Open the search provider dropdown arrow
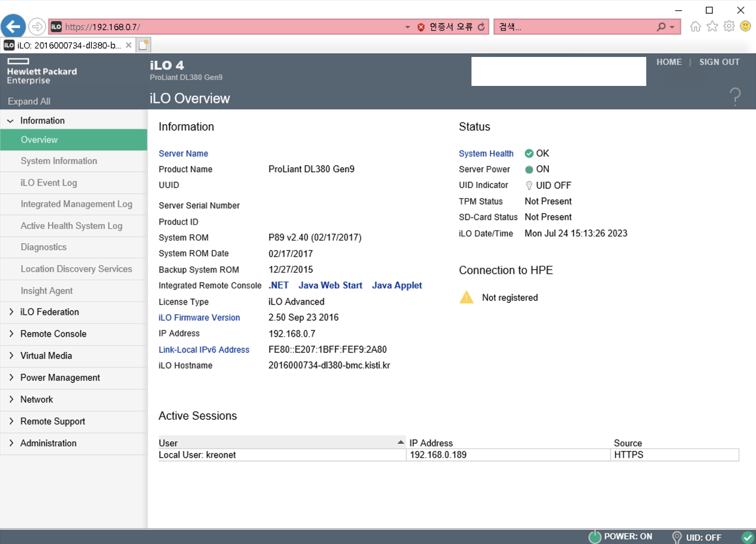The image size is (756, 544). tap(672, 27)
